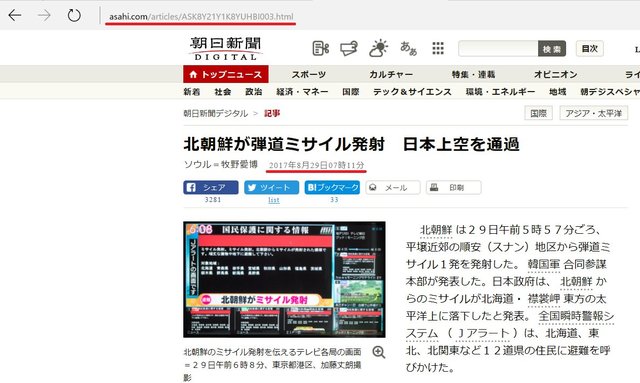Go to 国際 submenu item
The width and height of the screenshot is (640, 383).
coord(351,92)
